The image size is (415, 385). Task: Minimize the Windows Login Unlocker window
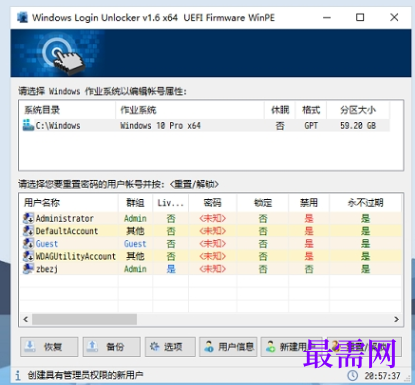click(x=327, y=17)
